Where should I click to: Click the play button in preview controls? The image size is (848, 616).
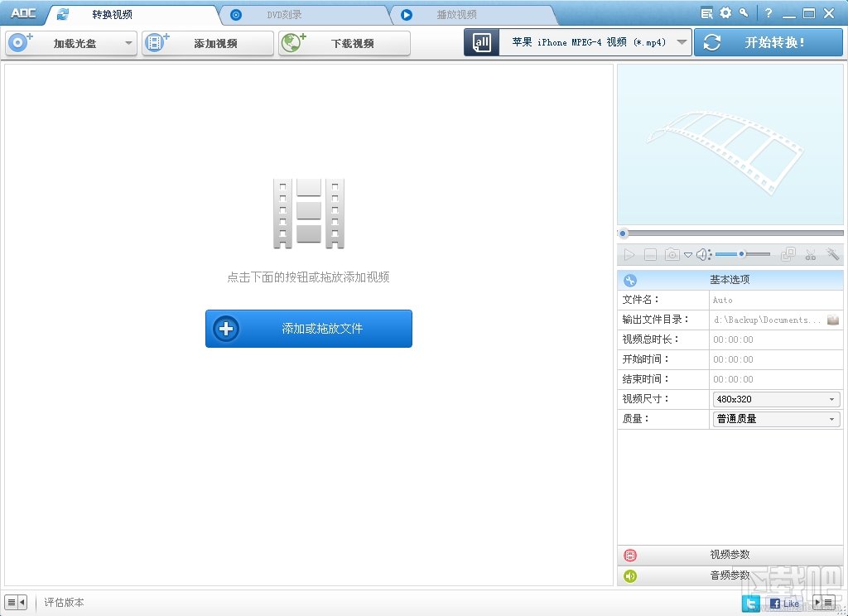(x=629, y=255)
